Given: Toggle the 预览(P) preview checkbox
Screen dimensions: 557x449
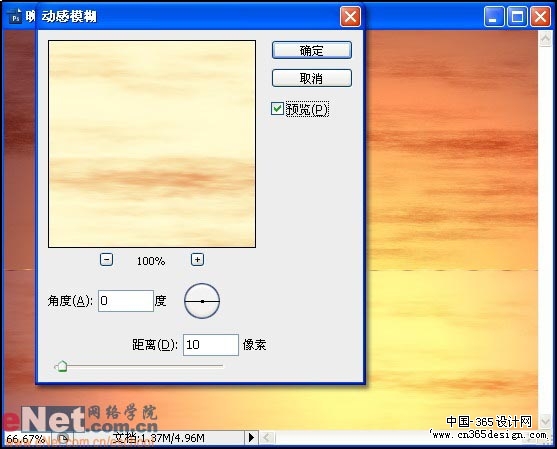Looking at the screenshot, I should 277,109.
